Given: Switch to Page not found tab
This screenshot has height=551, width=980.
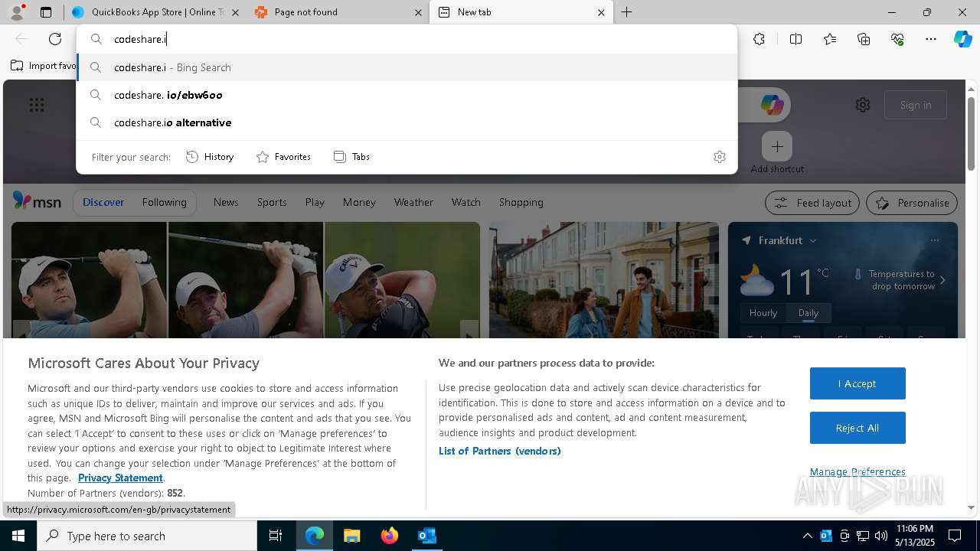Looking at the screenshot, I should 338,12.
